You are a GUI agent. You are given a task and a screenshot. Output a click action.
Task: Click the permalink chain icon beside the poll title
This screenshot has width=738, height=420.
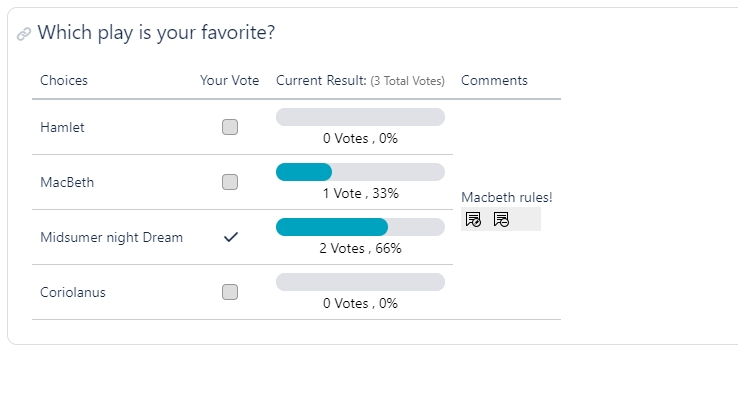[24, 34]
